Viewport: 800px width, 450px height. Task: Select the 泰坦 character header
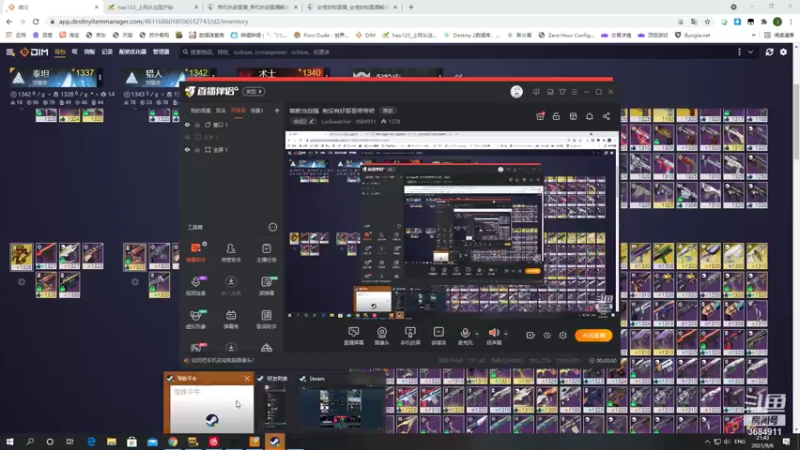pos(53,78)
